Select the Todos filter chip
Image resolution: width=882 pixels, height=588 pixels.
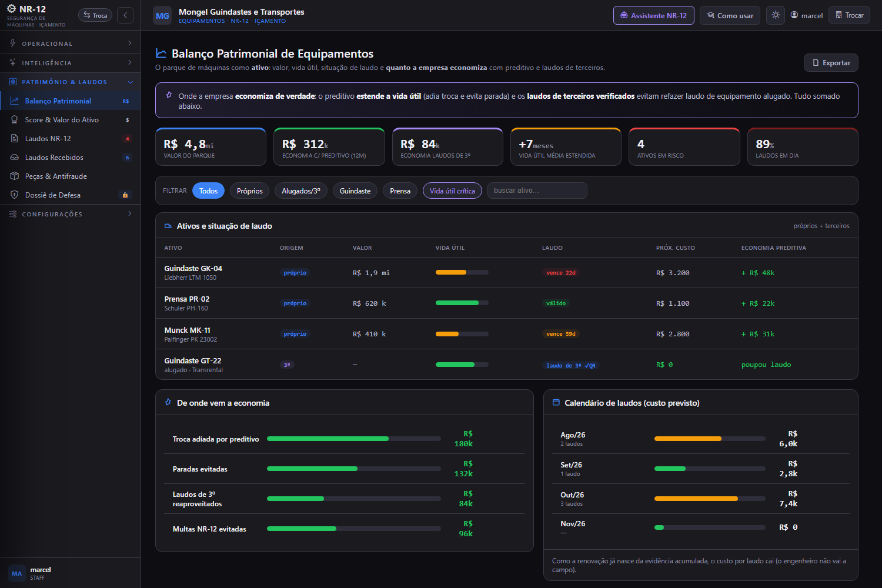(208, 191)
